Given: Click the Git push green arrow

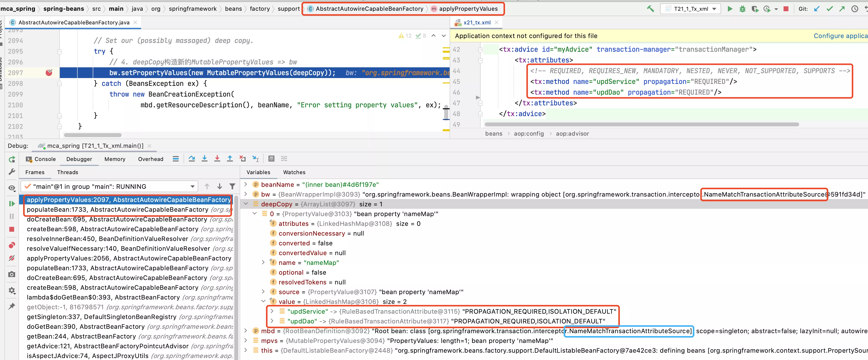Looking at the screenshot, I should [x=842, y=9].
